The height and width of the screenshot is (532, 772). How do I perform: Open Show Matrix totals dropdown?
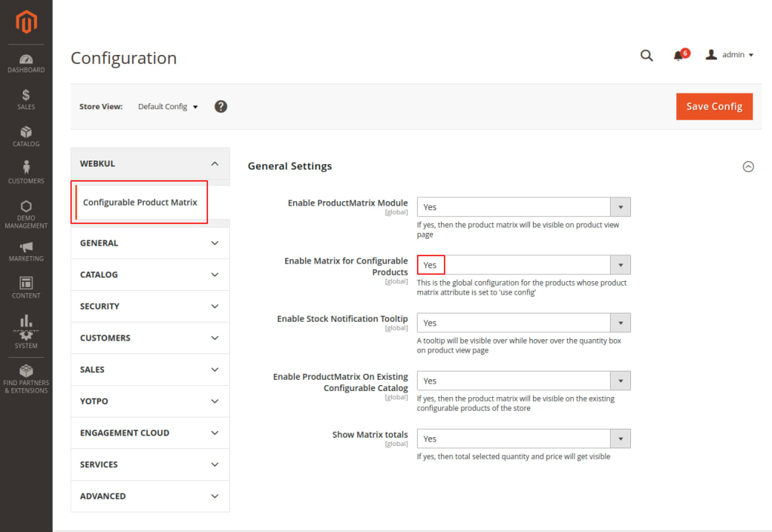coord(523,439)
